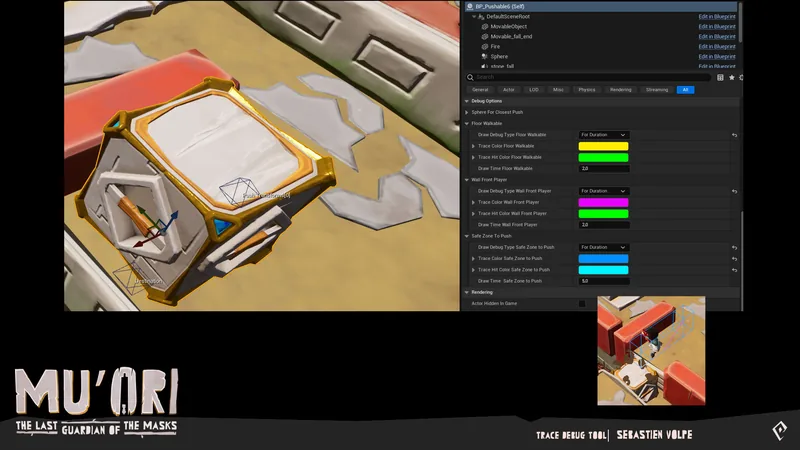Click the Movable_fall_end component icon
The height and width of the screenshot is (450, 800).
pos(485,37)
